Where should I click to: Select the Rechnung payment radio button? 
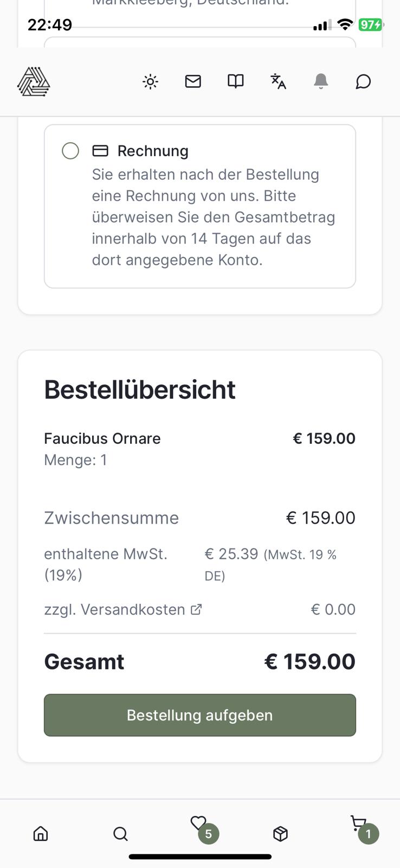click(x=70, y=151)
